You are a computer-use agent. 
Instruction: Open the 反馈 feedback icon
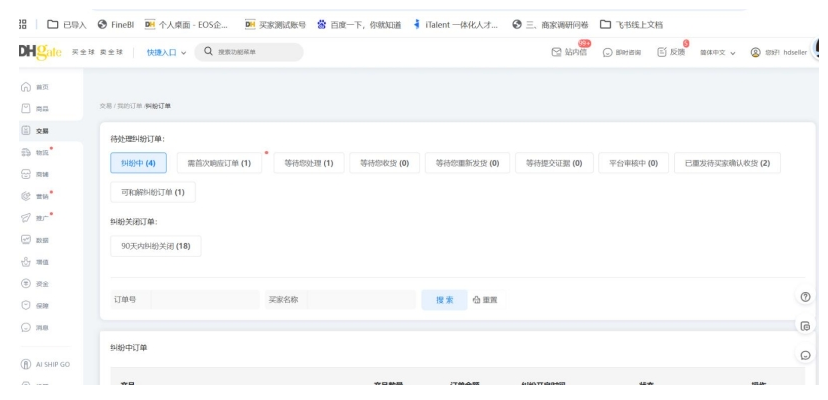click(663, 52)
